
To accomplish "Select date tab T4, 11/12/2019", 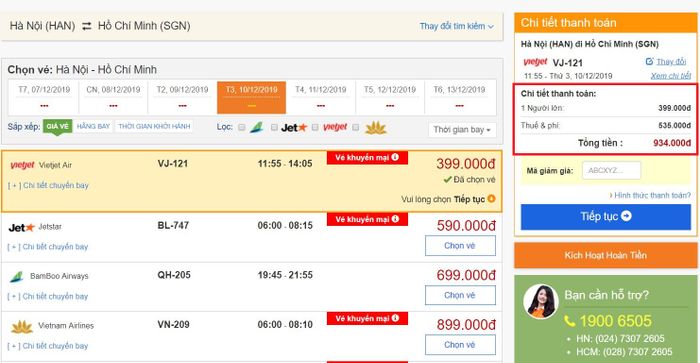I will [x=321, y=97].
